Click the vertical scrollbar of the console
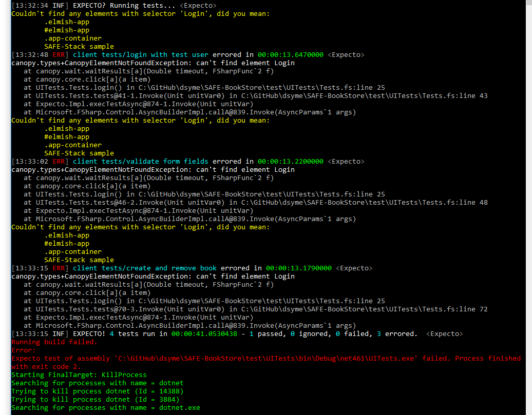The width and height of the screenshot is (532, 415). coord(529,207)
